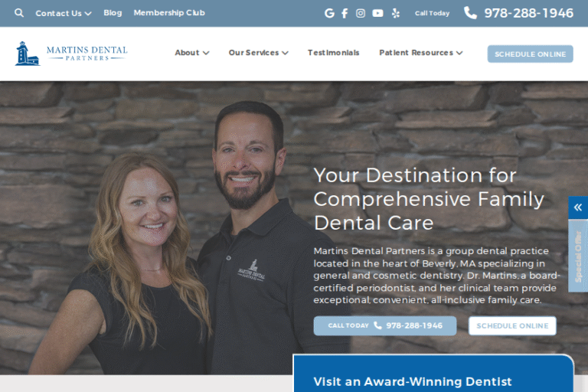Expand Patient Resources dropdown menu
Screen dimensions: 588x392
[421, 53]
